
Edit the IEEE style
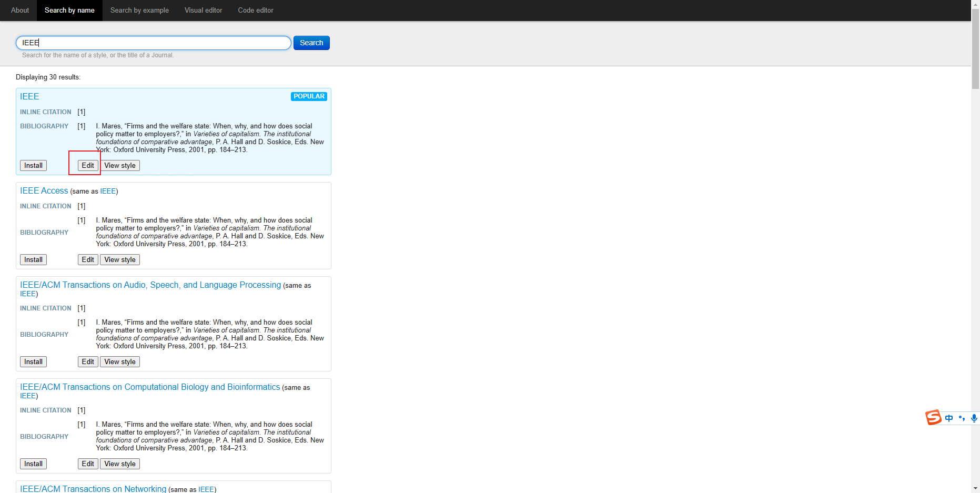pyautogui.click(x=88, y=165)
